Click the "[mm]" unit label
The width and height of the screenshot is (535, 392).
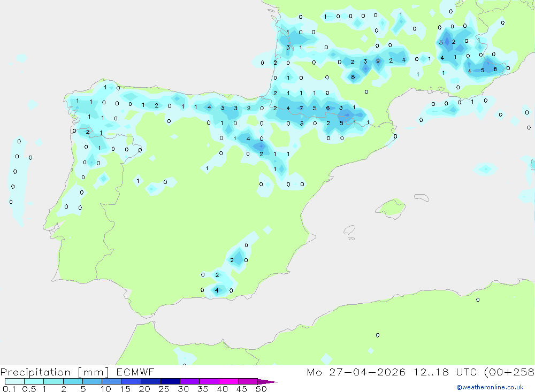[94, 372]
